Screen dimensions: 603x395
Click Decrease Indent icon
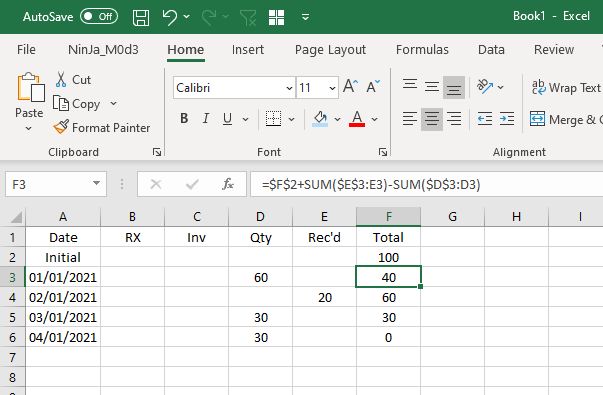pos(485,119)
